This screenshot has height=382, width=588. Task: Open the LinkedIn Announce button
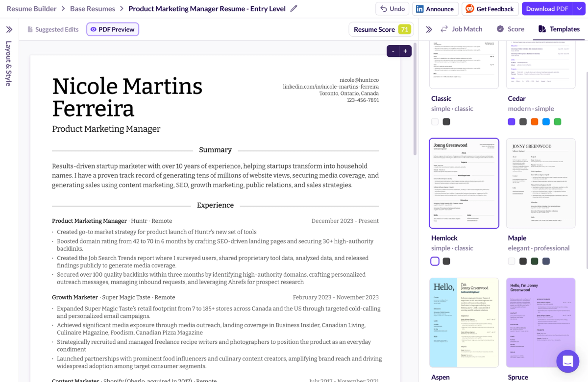435,9
